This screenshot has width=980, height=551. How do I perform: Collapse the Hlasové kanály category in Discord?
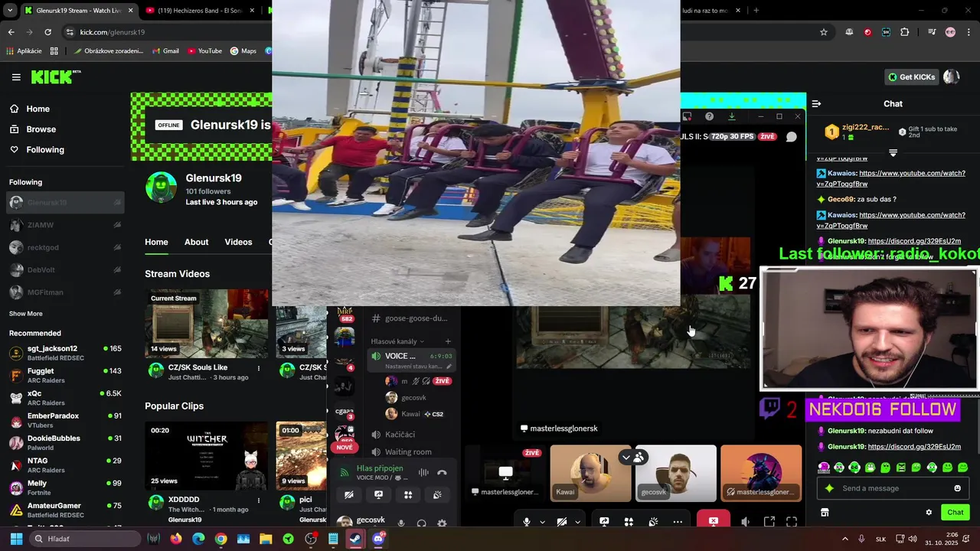pyautogui.click(x=397, y=341)
